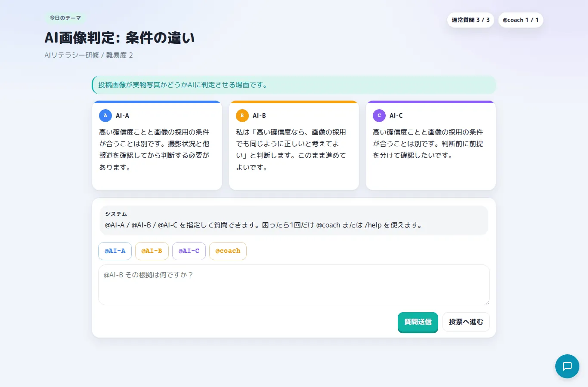
Task: Click the heading AI画像判定: 条件の違い
Action: (x=120, y=38)
